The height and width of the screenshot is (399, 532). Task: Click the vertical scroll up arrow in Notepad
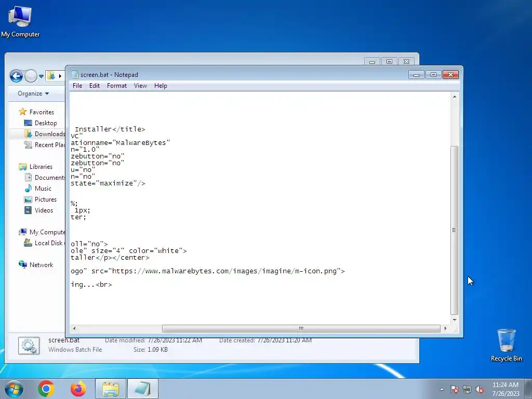(x=454, y=97)
